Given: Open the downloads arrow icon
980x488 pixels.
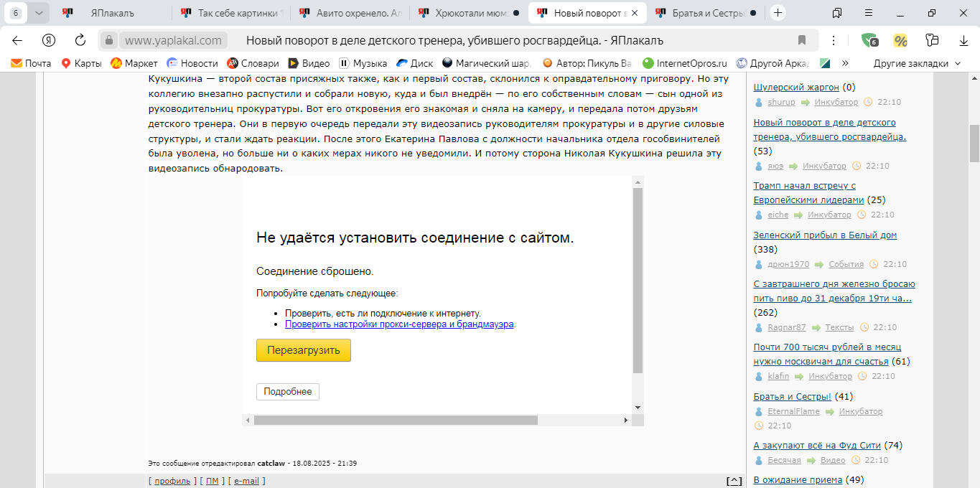Looking at the screenshot, I should point(963,40).
